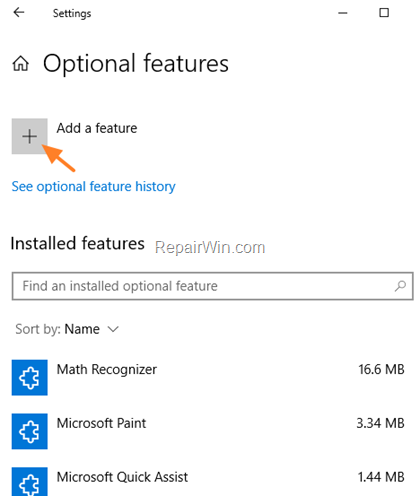Go back with the arrow in the title bar
Image resolution: width=420 pixels, height=496 pixels.
pyautogui.click(x=19, y=13)
